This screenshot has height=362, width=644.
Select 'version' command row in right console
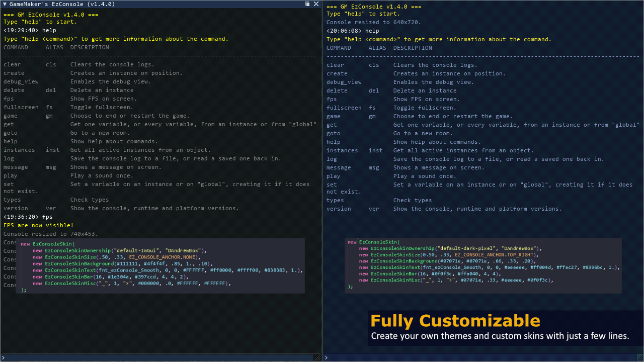(444, 209)
